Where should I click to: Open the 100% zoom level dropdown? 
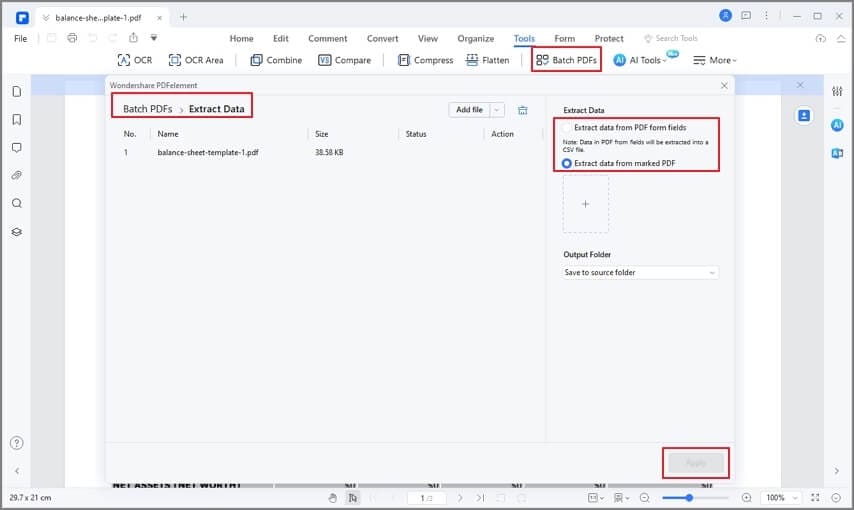[781, 497]
